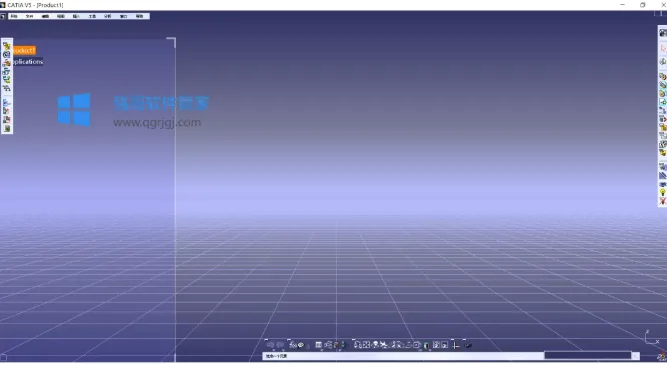667x365 pixels.
Task: Click the XYZ compass axis at bottom right
Action: (x=651, y=338)
